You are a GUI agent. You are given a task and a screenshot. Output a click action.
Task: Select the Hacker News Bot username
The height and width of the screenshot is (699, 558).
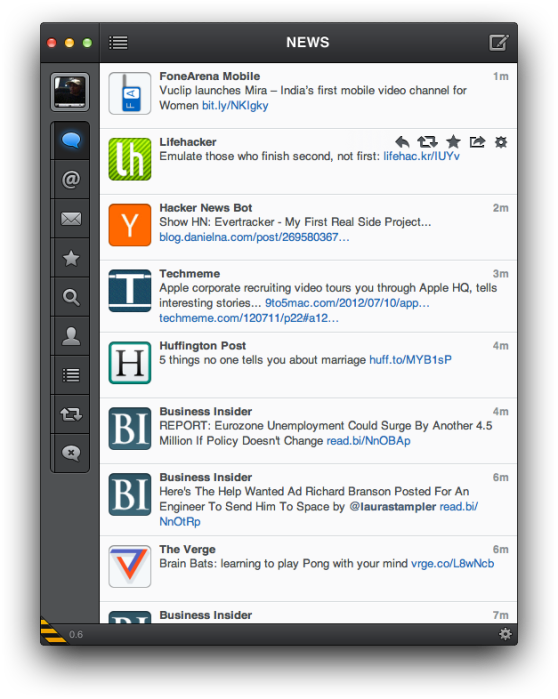pyautogui.click(x=205, y=208)
